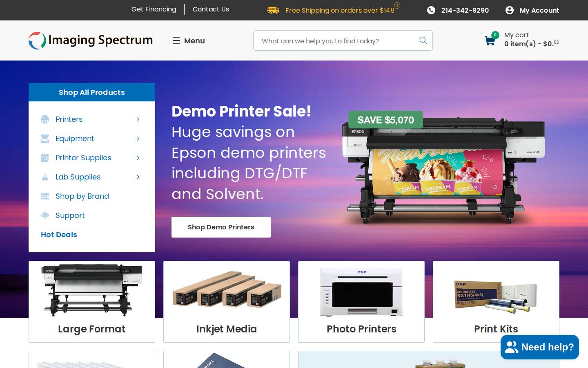
Task: Open the Printers category
Action: point(69,119)
